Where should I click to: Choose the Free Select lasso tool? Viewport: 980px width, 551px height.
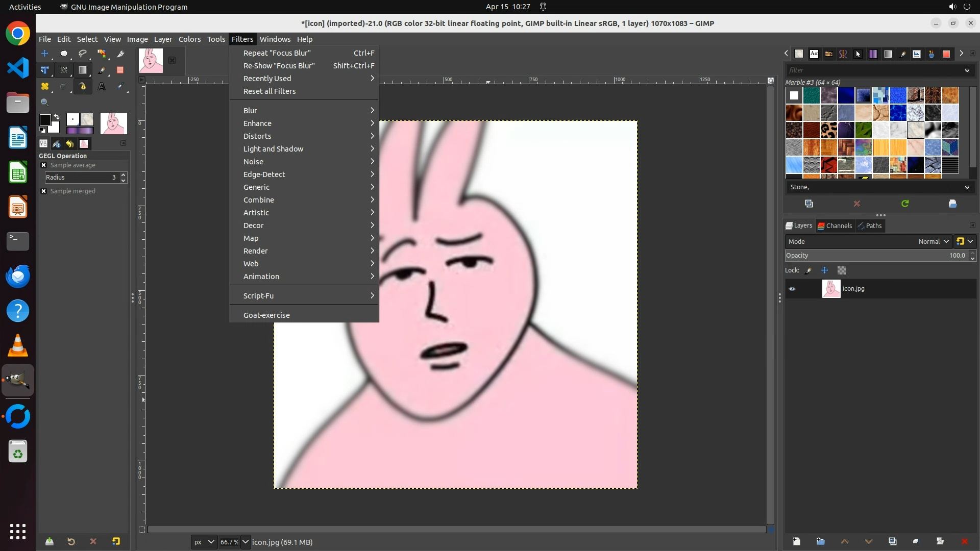(83, 54)
